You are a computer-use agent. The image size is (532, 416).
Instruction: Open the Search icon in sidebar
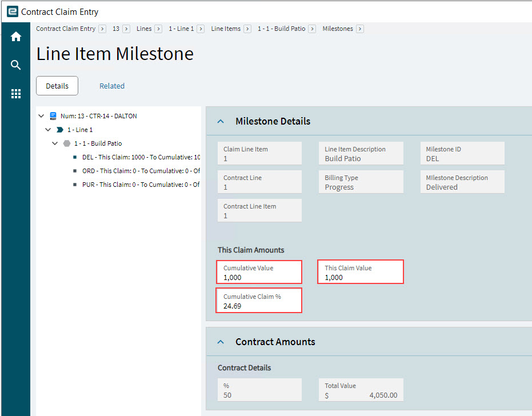click(x=15, y=65)
